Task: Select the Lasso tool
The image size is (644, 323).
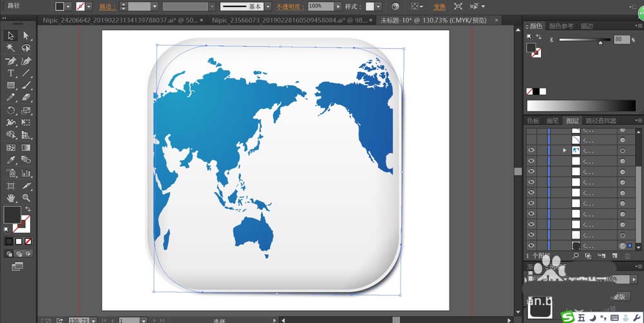Action: coord(26,48)
